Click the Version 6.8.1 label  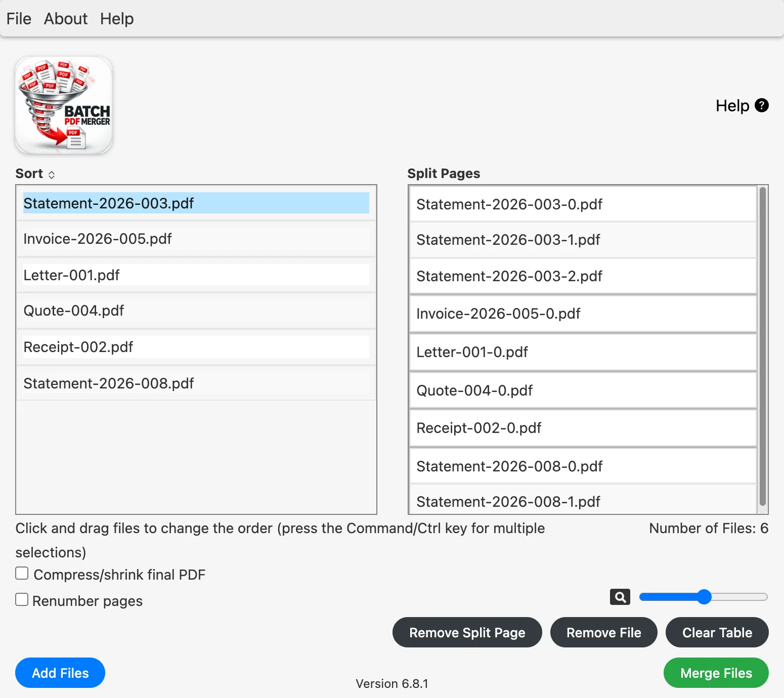392,683
